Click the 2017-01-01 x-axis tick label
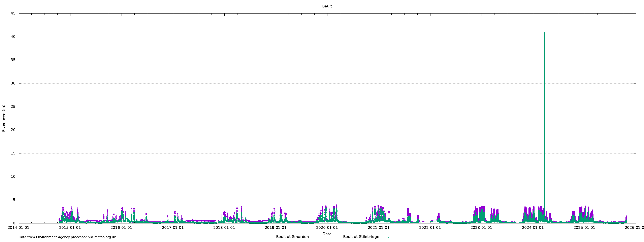Screen dimensions: 644x242 coord(173,228)
